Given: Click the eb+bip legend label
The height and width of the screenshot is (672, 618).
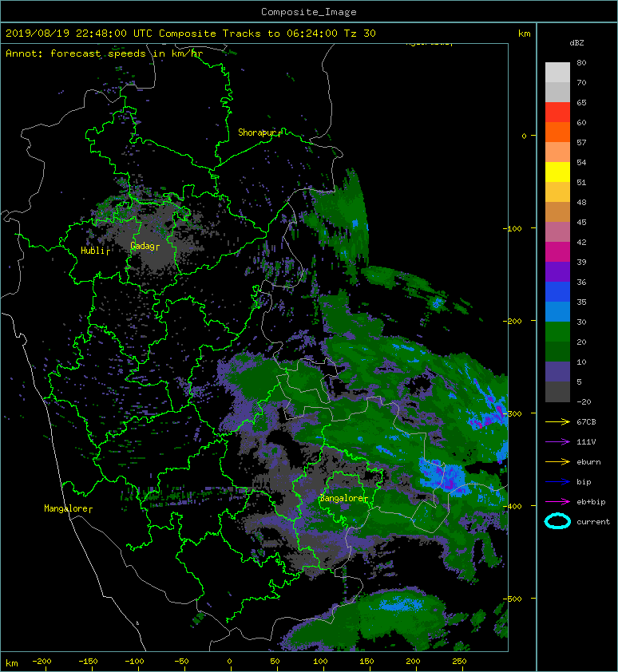Looking at the screenshot, I should point(591,501).
